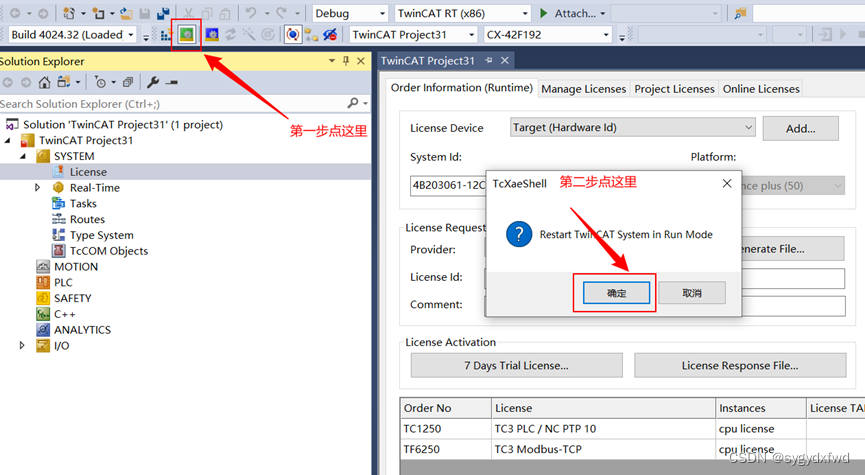Screen dimensions: 865x475
Task: Select TcCOM Objects in the solution tree
Action: click(x=109, y=250)
